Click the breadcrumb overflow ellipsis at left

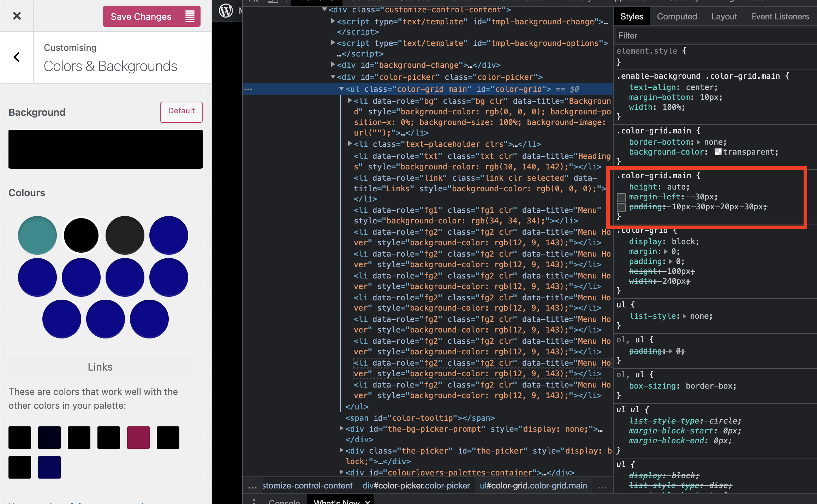click(x=252, y=486)
